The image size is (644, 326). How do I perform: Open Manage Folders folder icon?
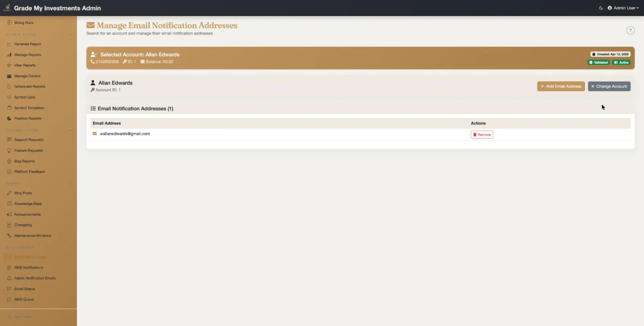coord(9,76)
